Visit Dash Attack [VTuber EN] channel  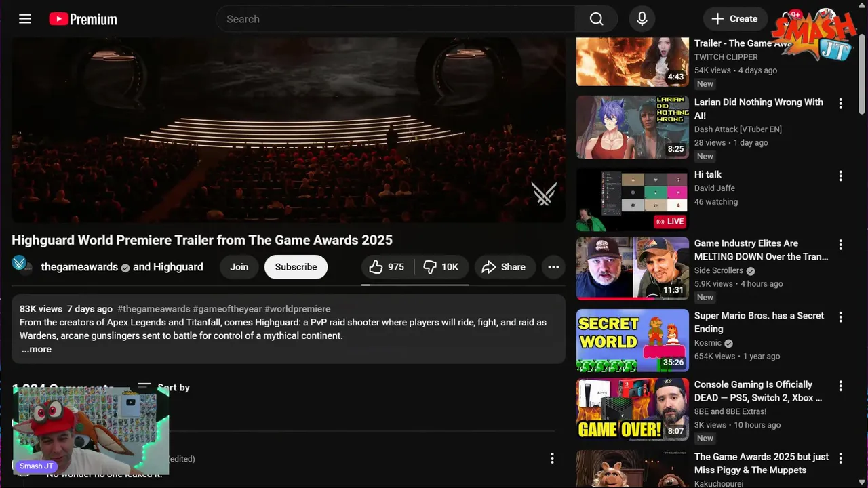738,129
